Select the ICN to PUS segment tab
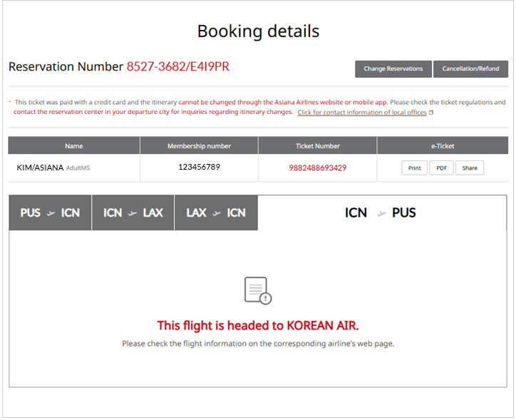The height and width of the screenshot is (420, 516). click(382, 212)
